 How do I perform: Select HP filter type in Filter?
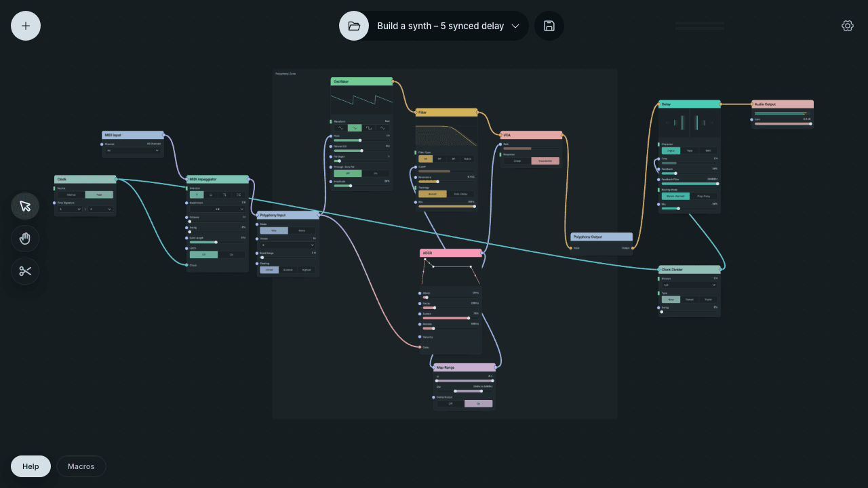coord(439,159)
